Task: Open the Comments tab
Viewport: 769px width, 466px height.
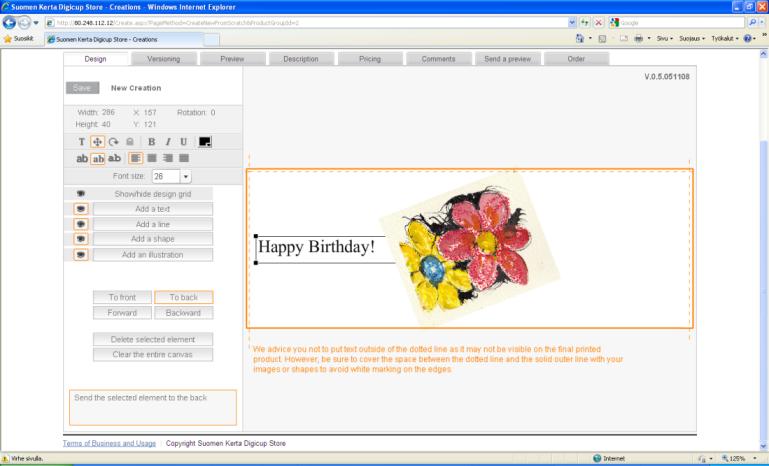Action: (x=438, y=59)
